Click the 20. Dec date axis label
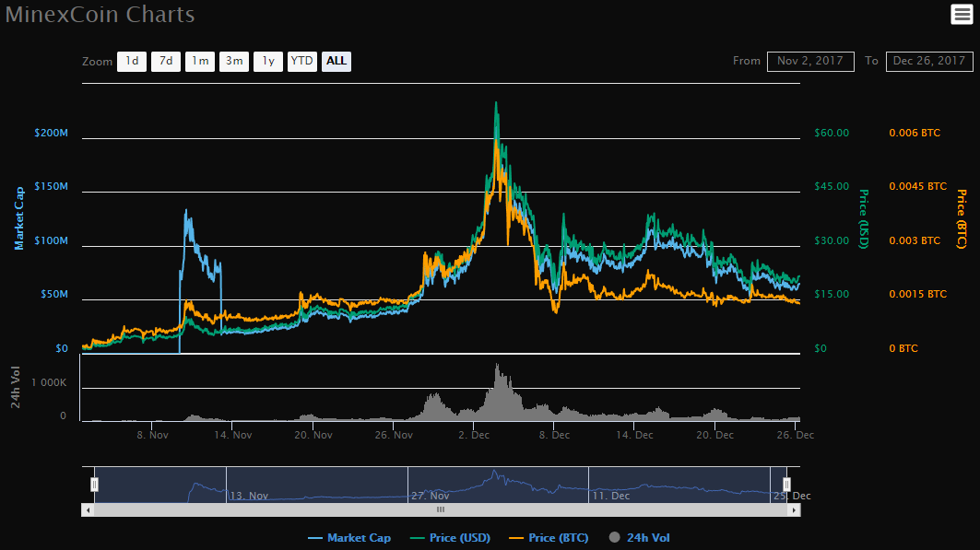This screenshot has width=980, height=550. (715, 435)
